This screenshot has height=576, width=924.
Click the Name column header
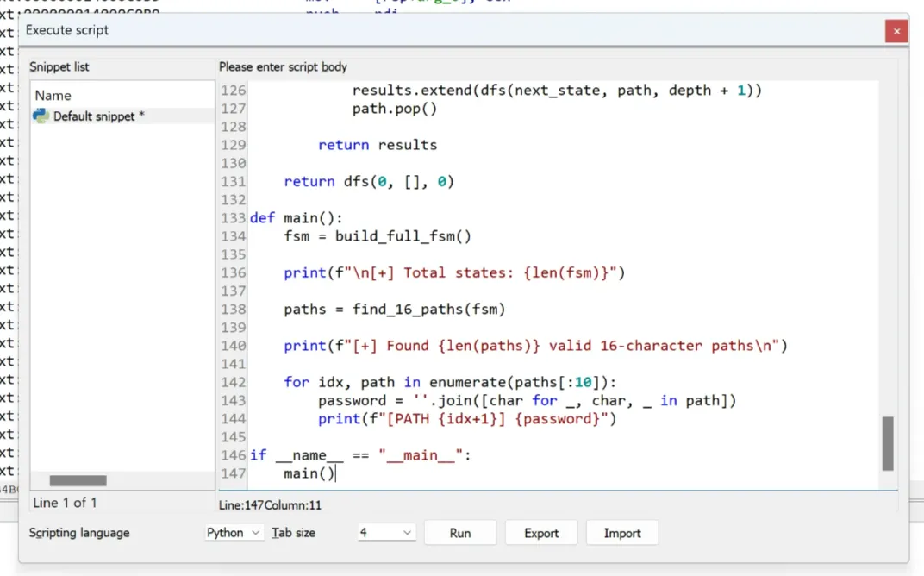53,96
